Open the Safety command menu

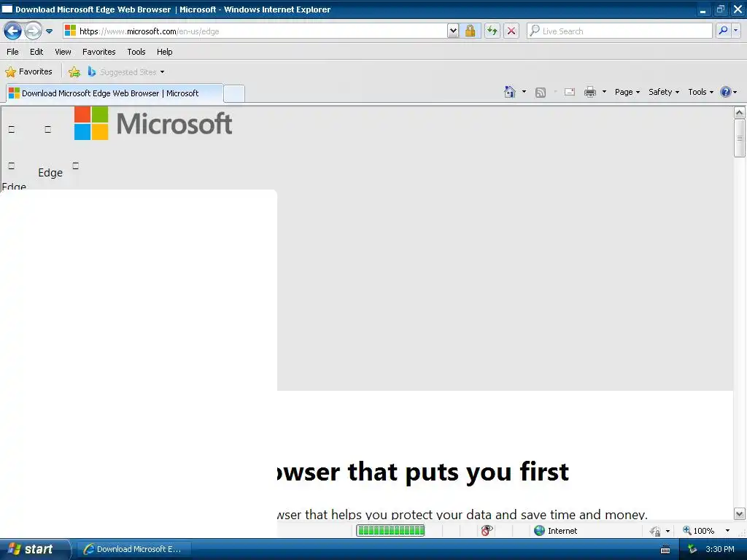664,92
